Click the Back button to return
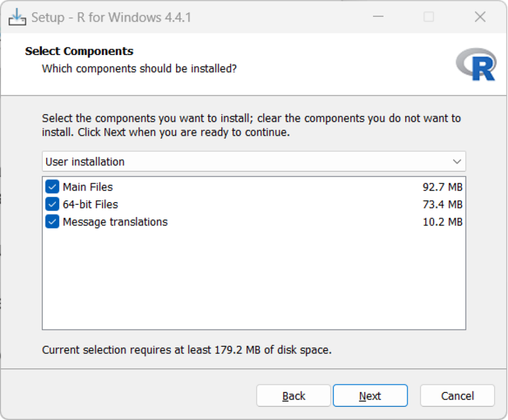The width and height of the screenshot is (508, 420). click(293, 395)
